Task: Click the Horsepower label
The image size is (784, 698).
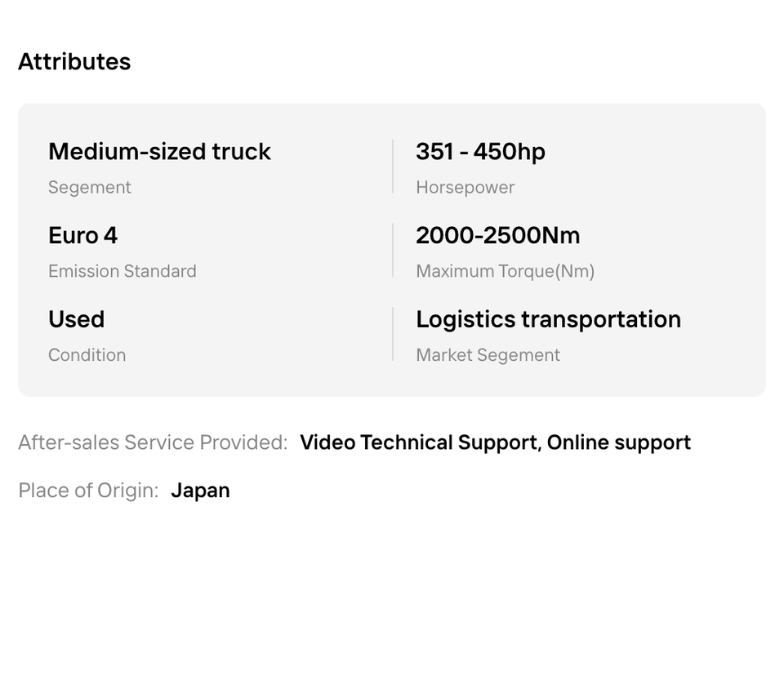Action: tap(465, 188)
